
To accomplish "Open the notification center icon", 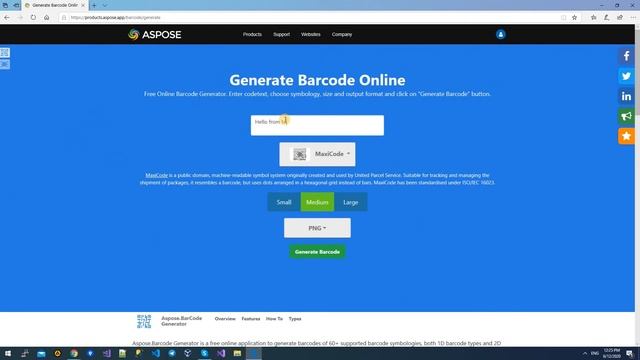I will 629,353.
